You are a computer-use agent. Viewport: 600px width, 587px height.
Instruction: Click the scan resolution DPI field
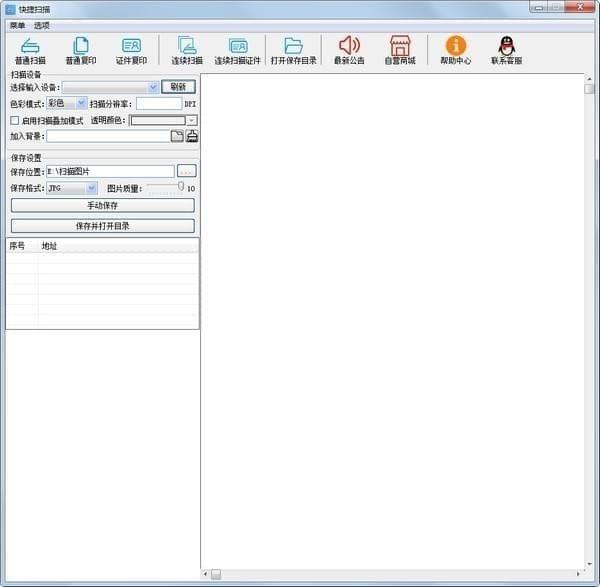(159, 103)
